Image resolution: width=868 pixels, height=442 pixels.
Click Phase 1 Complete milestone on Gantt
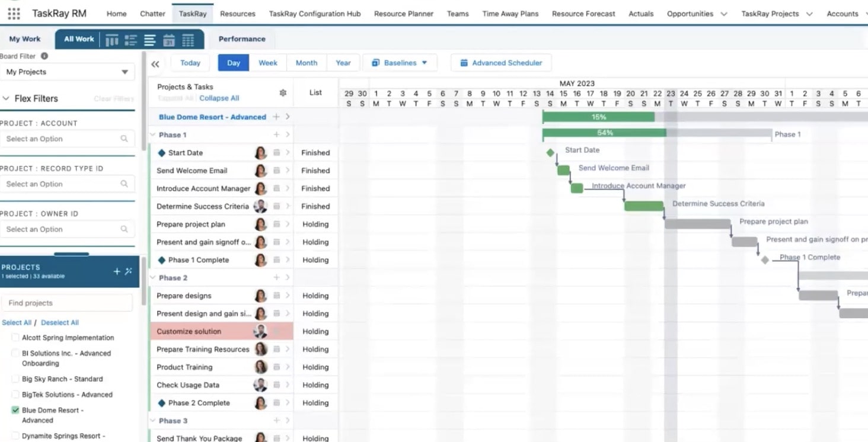(x=765, y=260)
